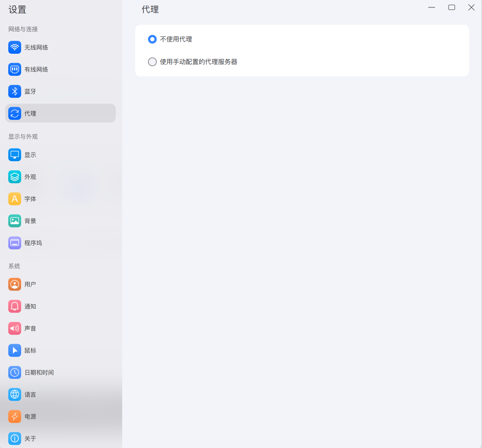The height and width of the screenshot is (448, 482).
Task: Open the 字体 (fonts) settings icon
Action: tap(14, 199)
